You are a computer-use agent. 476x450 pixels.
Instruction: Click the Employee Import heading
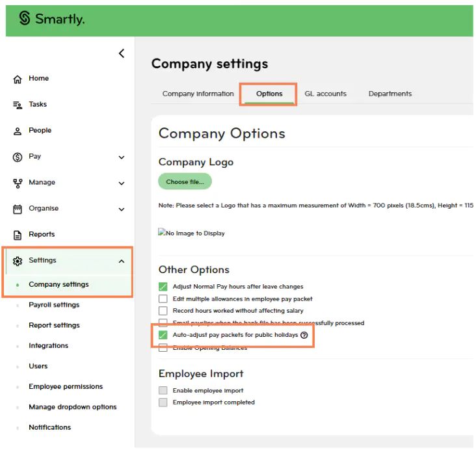(201, 373)
